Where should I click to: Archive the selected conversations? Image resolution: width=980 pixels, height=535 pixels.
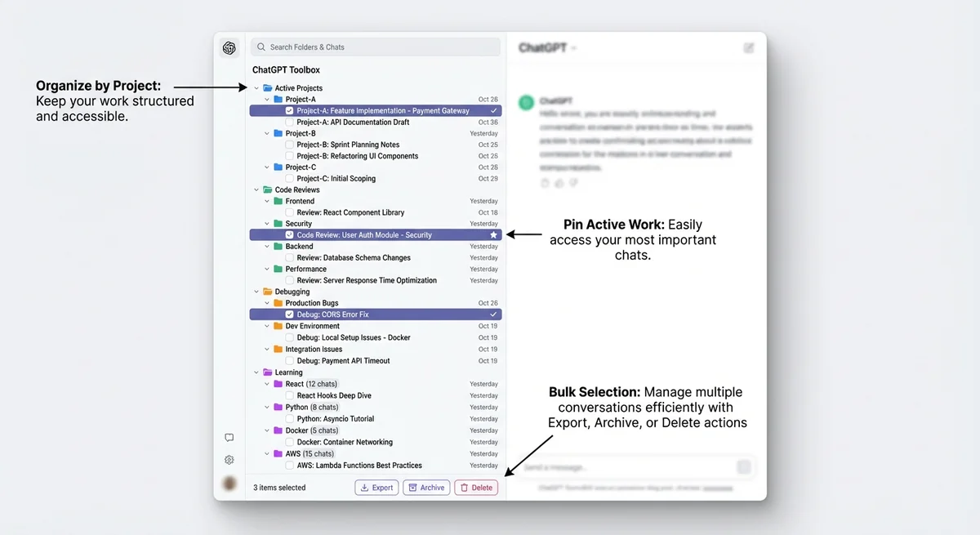426,487
